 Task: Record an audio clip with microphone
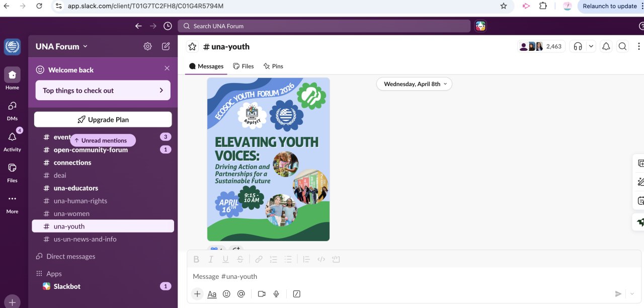coord(276,294)
